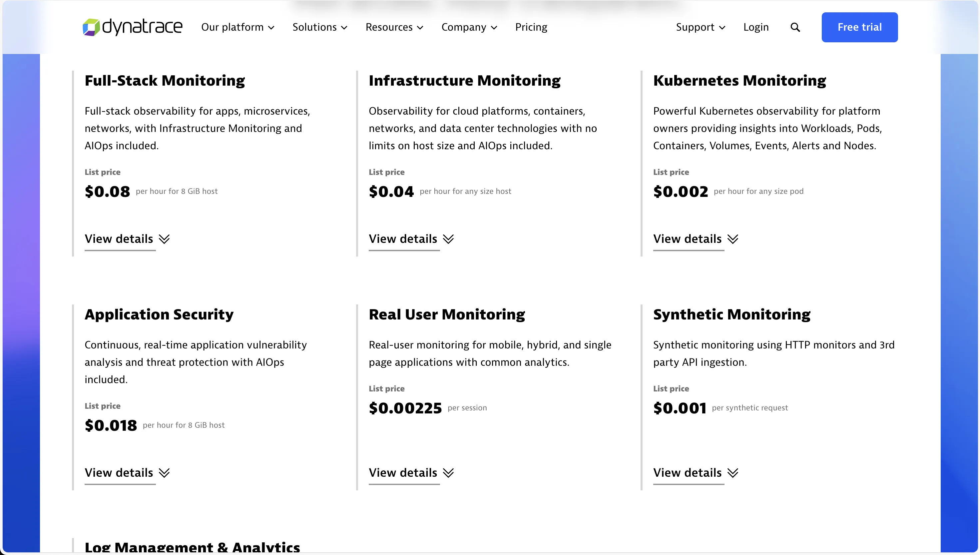Select the Pricing menu item

531,27
